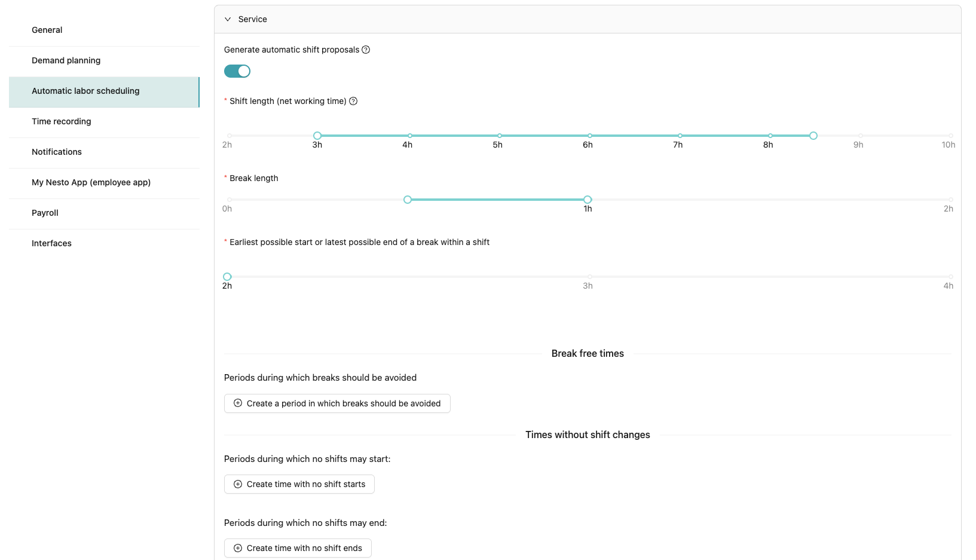Click 10h mark on shift length slider

point(950,136)
